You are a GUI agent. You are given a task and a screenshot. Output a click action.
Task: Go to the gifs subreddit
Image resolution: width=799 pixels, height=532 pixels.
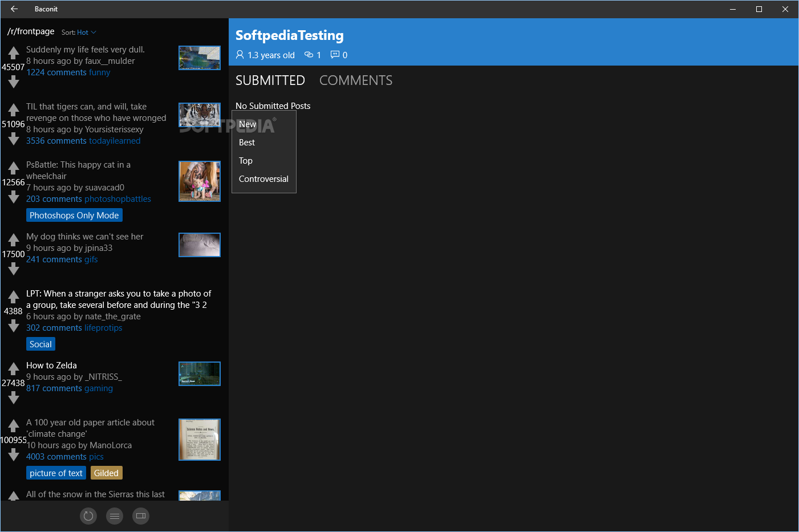(91, 259)
